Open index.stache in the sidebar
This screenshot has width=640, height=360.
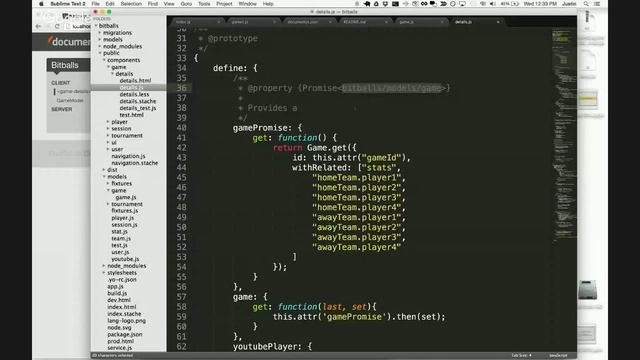124,314
